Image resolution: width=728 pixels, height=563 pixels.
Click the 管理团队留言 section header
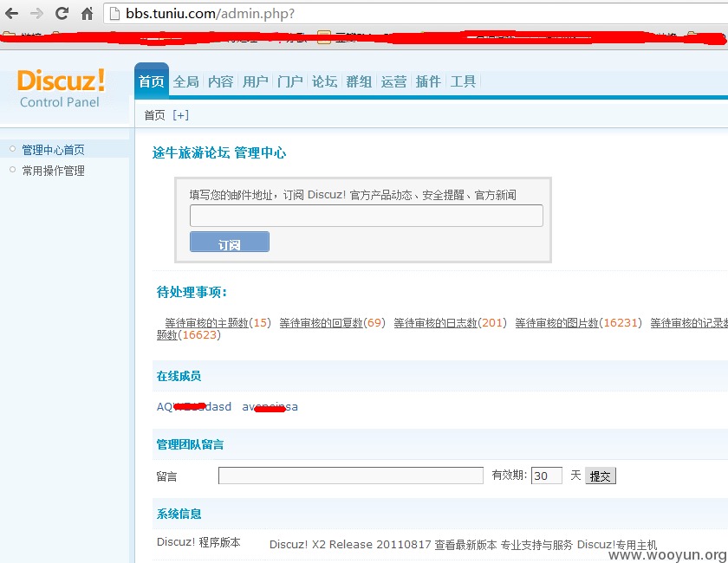190,444
